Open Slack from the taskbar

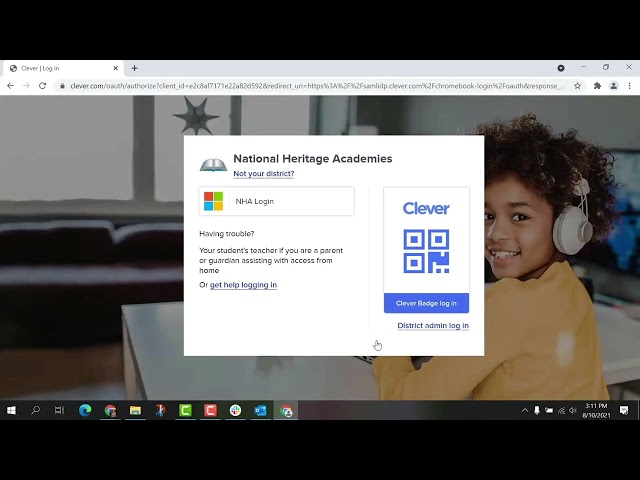pos(236,410)
